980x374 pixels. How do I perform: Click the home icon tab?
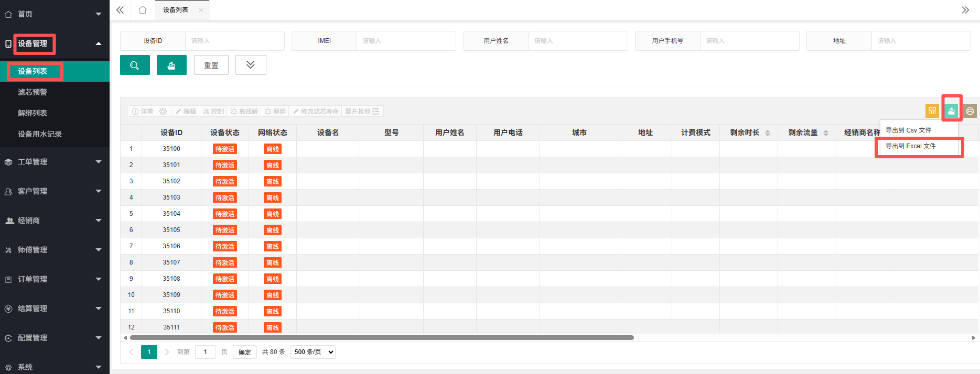click(x=143, y=10)
